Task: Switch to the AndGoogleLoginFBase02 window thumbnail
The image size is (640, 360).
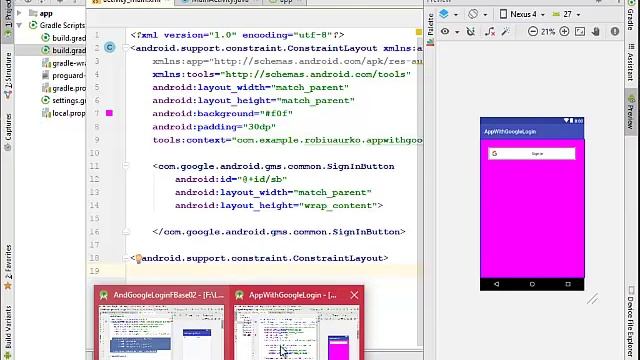Action: coord(162,331)
